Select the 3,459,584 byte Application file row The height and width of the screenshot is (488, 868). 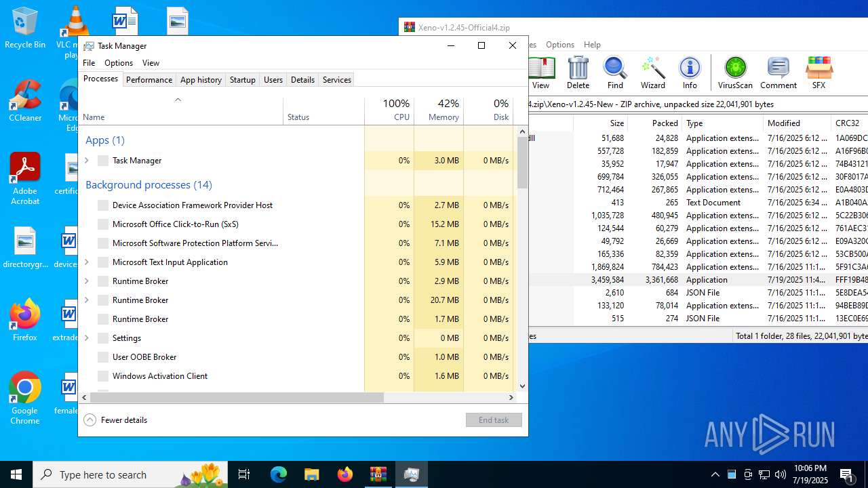(x=698, y=280)
